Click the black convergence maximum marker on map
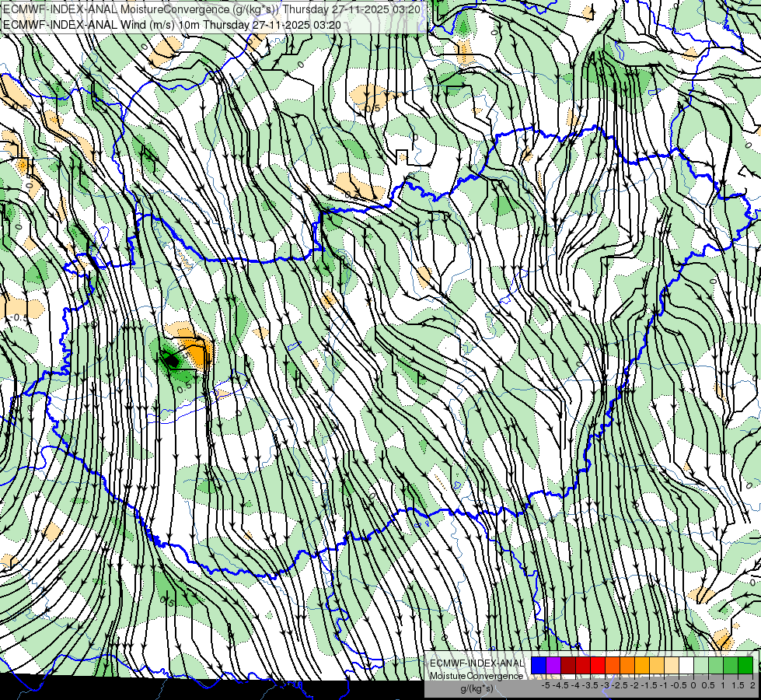Viewport: 761px width, 700px height. click(171, 360)
